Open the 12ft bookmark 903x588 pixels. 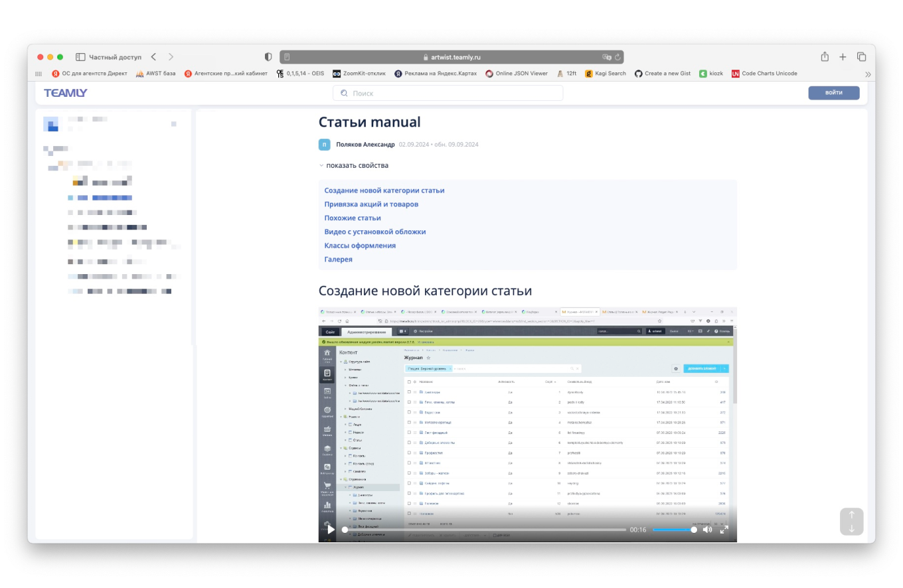coord(566,74)
